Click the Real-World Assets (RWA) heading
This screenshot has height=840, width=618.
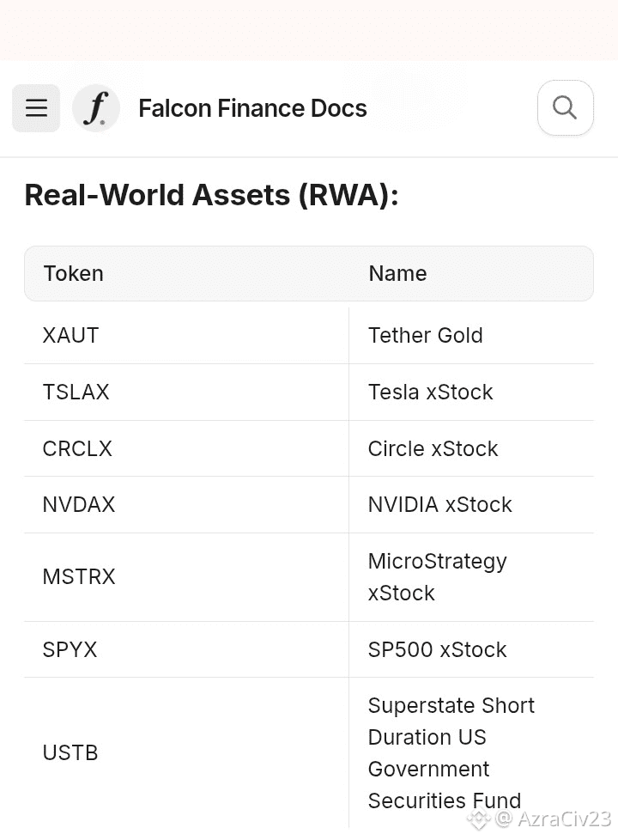click(x=211, y=195)
